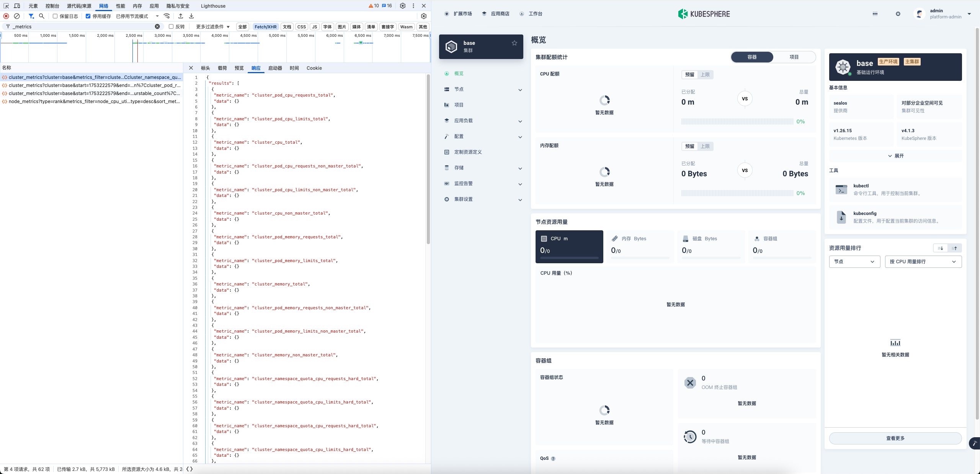Click the inspect element picker icon
This screenshot has height=474, width=980.
coord(6,6)
